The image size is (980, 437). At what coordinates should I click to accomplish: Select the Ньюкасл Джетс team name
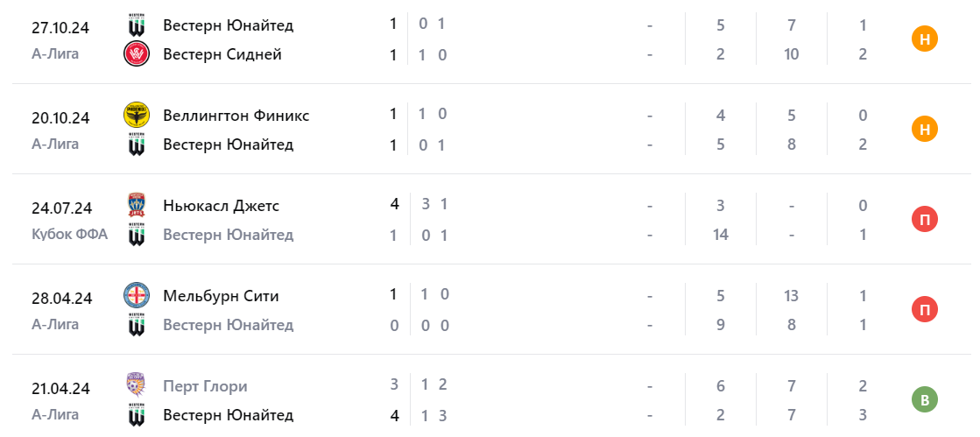(x=221, y=206)
